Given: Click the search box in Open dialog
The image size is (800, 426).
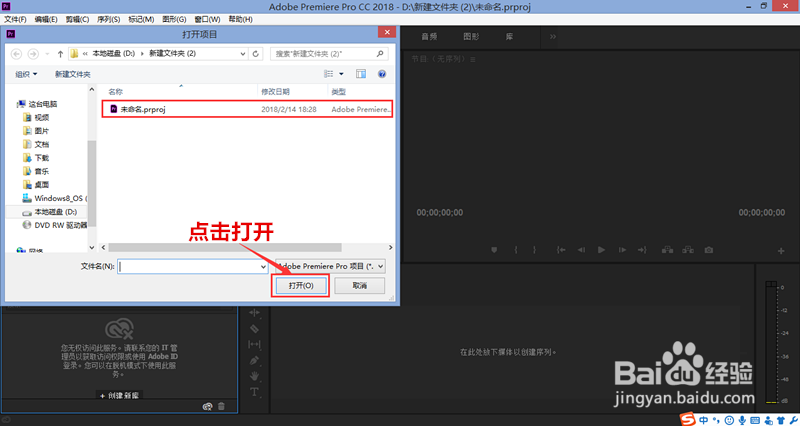Looking at the screenshot, I should point(329,54).
